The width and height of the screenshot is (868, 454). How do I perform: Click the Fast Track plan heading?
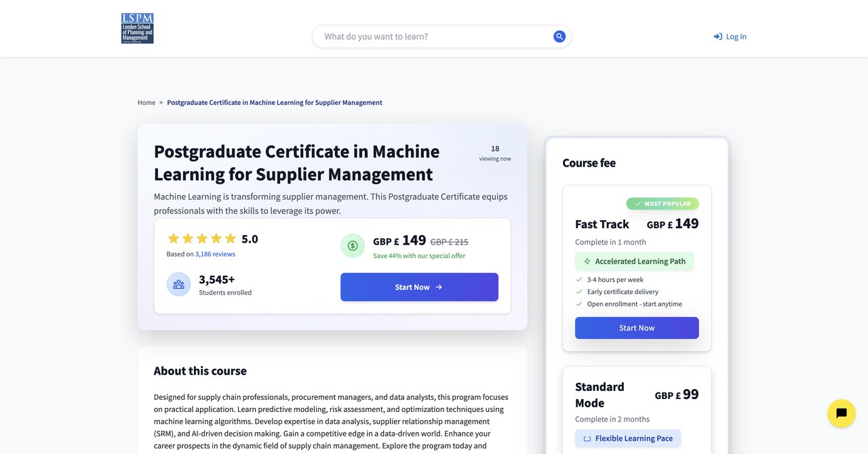coord(602,224)
